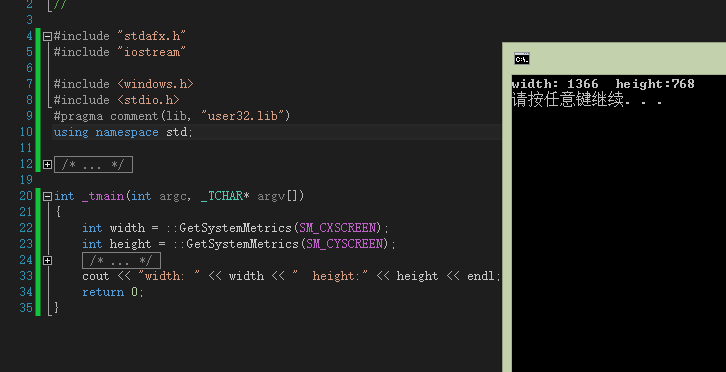
Task: Click the collapsed /* ... */ box on line 12
Action: click(x=94, y=164)
